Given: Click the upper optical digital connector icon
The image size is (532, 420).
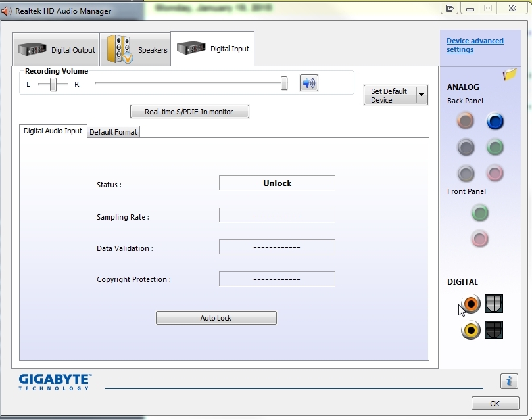Looking at the screenshot, I should 494,304.
